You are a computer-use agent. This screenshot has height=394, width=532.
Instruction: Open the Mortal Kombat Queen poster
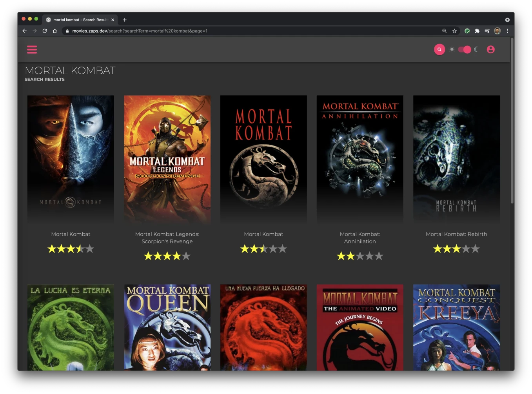(167, 327)
